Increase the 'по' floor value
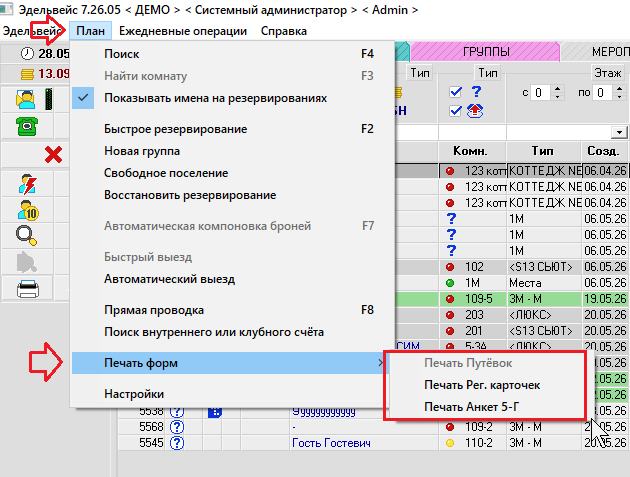The width and height of the screenshot is (630, 477). (x=620, y=89)
